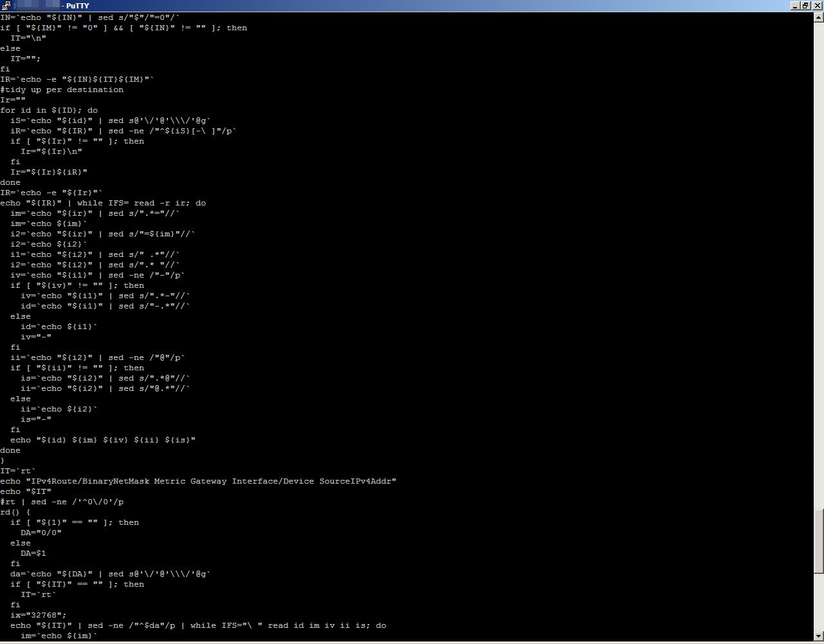
Task: Click scrollbar track above the thumb
Action: [818, 258]
